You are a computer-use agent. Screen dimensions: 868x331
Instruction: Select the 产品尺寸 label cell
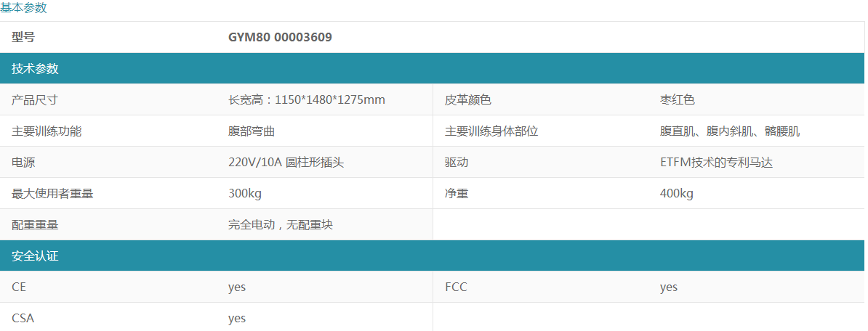pos(35,100)
